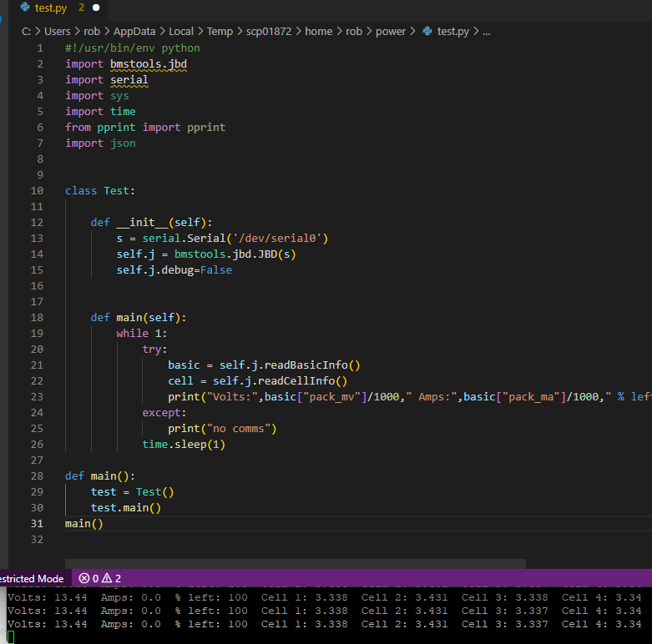Click 'bmstools.jbd.JBD(s)' on line 14
The image size is (652, 644).
[235, 254]
